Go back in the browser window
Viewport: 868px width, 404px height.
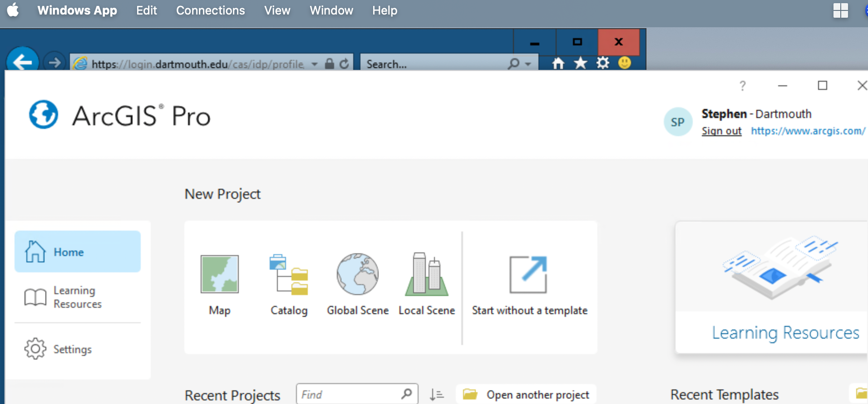coord(22,61)
